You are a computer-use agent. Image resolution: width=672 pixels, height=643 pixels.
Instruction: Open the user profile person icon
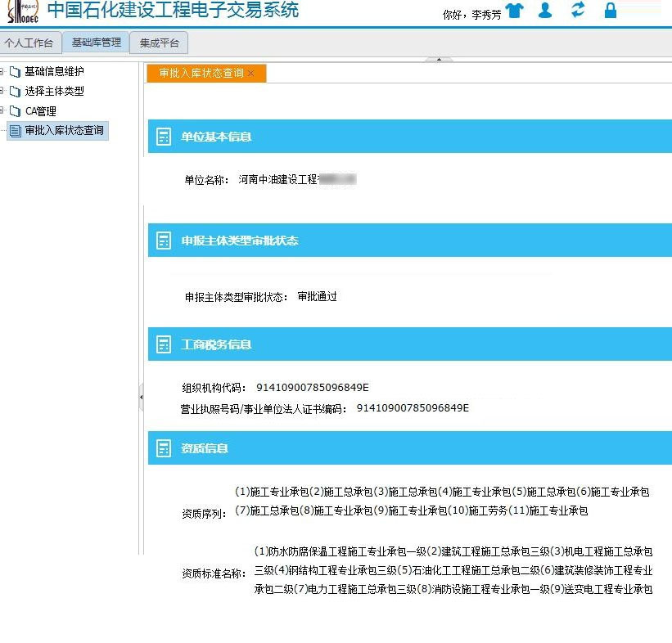coord(545,11)
